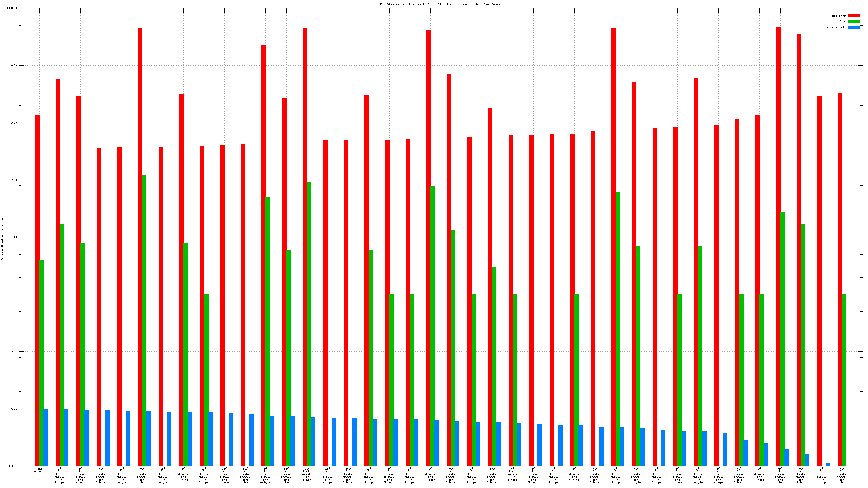
Task: Click the '2@ list.dnswl.org 3 hops' axis label
Action: pyautogui.click(x=759, y=474)
